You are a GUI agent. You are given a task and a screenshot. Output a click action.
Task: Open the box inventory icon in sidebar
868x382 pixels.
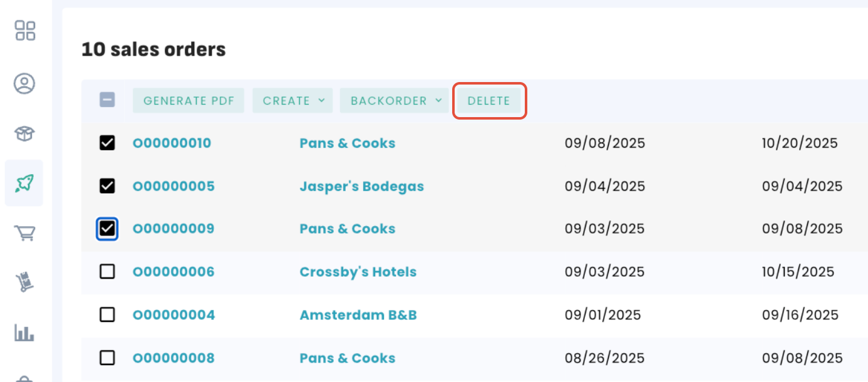click(x=24, y=133)
